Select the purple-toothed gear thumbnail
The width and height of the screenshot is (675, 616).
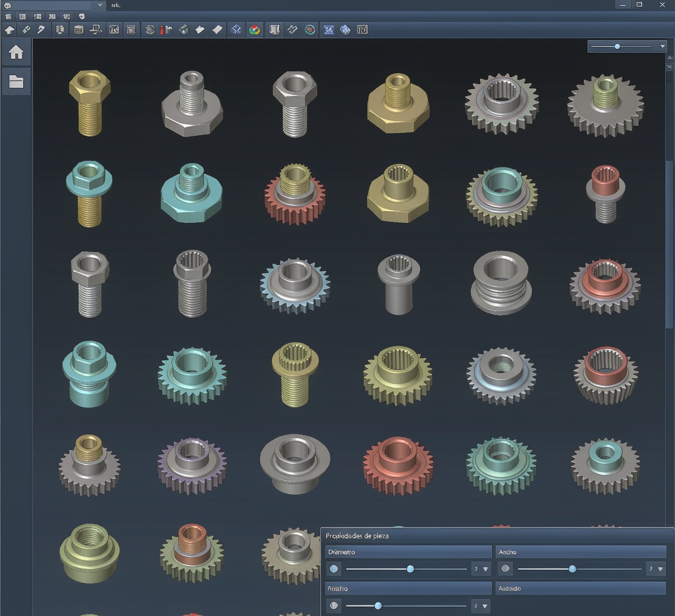click(x=192, y=465)
